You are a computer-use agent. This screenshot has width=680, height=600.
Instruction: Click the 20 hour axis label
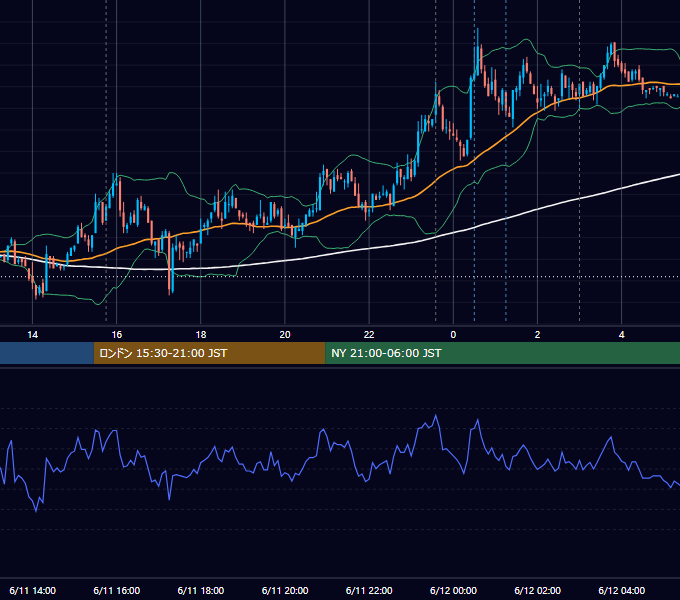[285, 335]
